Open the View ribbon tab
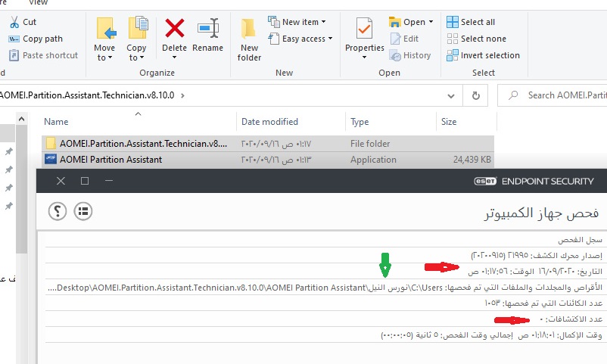607x364 pixels. (38, 3)
